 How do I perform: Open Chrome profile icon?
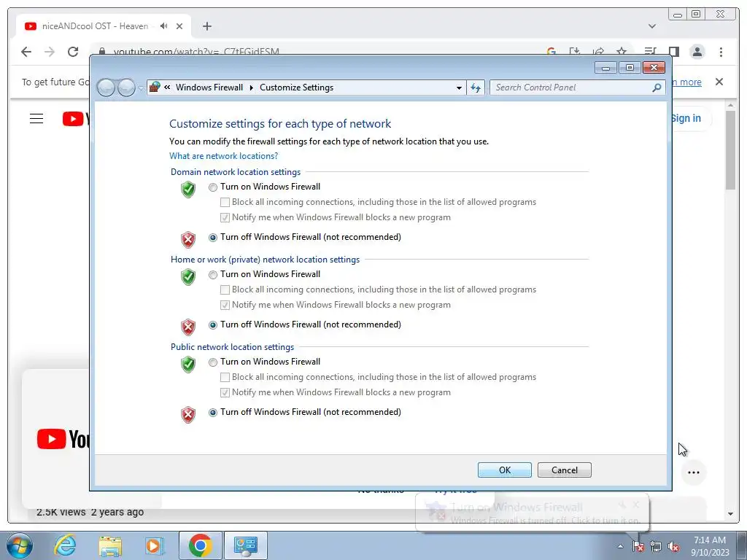(x=697, y=52)
